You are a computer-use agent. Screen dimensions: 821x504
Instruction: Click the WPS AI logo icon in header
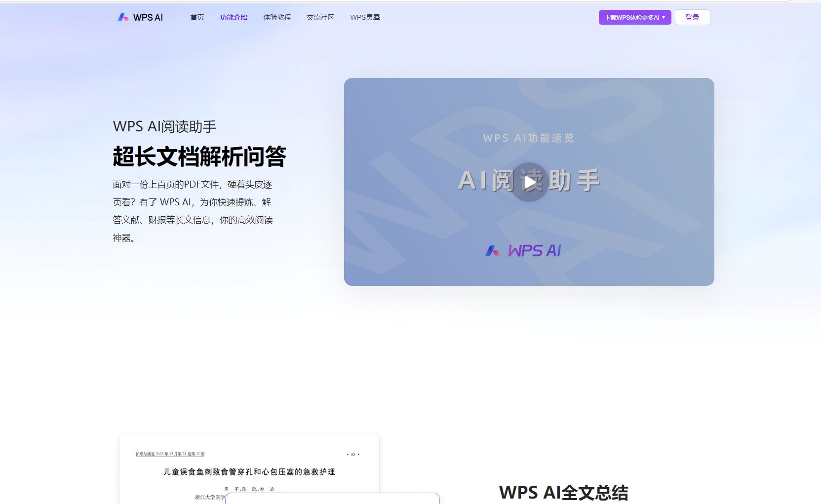123,17
